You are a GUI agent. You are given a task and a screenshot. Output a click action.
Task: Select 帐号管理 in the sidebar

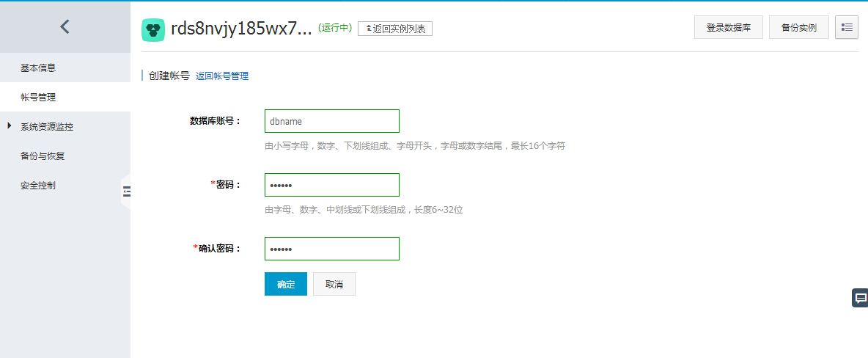(x=38, y=98)
